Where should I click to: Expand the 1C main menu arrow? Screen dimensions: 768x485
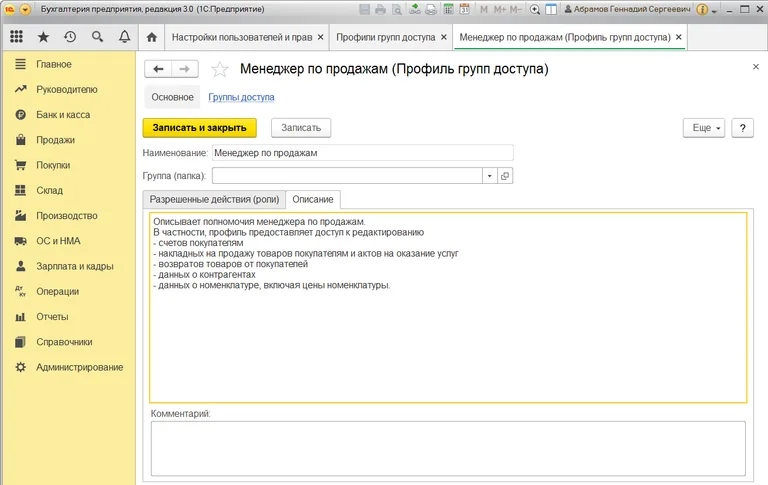click(24, 9)
